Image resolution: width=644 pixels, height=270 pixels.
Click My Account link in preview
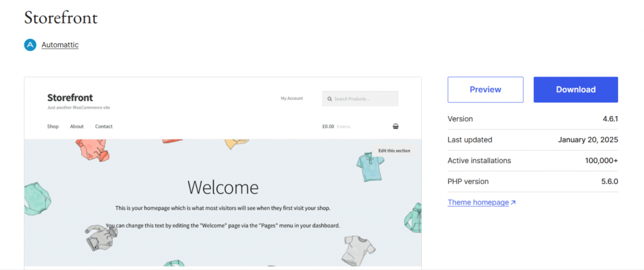292,99
